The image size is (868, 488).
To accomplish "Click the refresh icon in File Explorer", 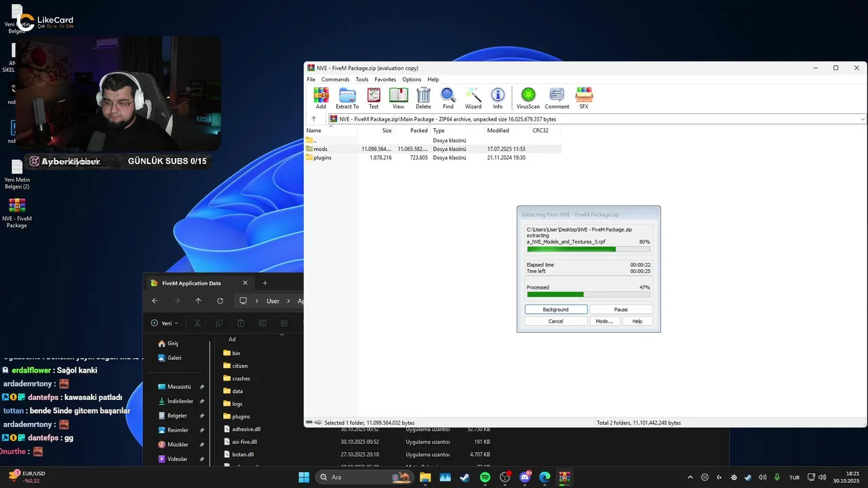I will tap(220, 301).
